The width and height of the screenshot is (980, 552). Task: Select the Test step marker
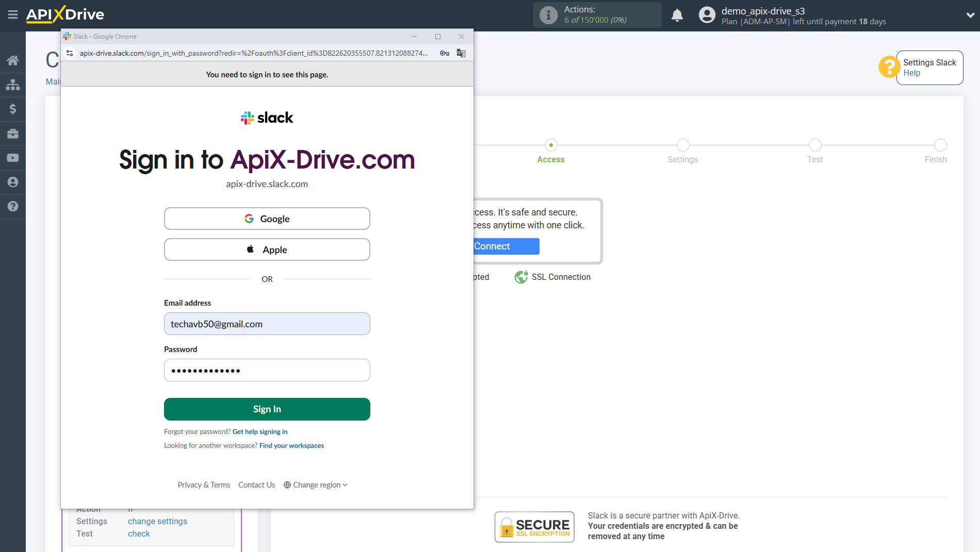pyautogui.click(x=815, y=145)
